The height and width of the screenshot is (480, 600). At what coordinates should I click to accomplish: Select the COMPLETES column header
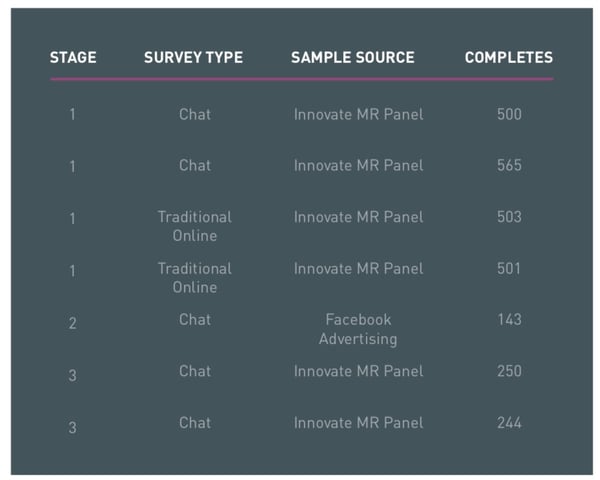pyautogui.click(x=508, y=58)
